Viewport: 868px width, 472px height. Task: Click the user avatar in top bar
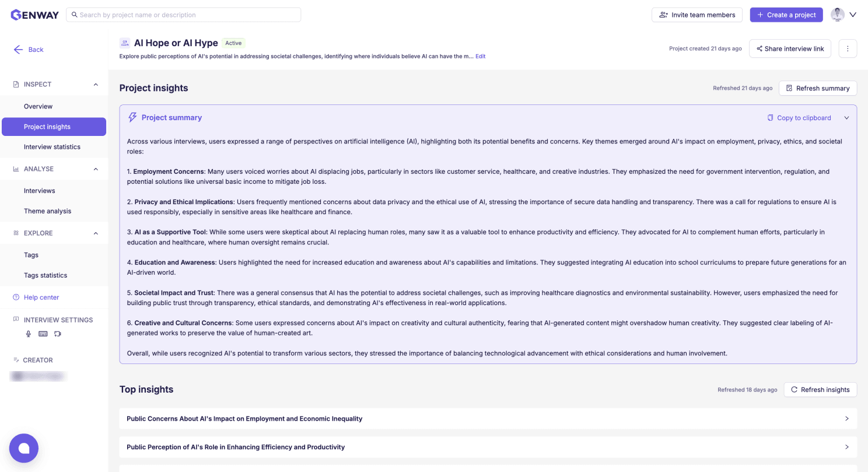click(x=838, y=15)
